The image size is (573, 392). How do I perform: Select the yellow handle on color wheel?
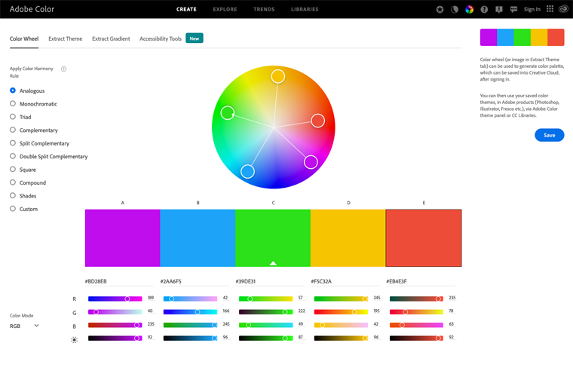click(278, 76)
